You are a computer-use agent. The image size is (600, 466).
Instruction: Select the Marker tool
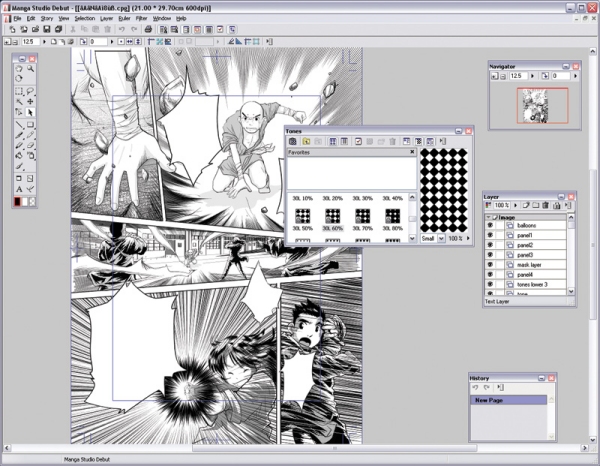coord(19,145)
